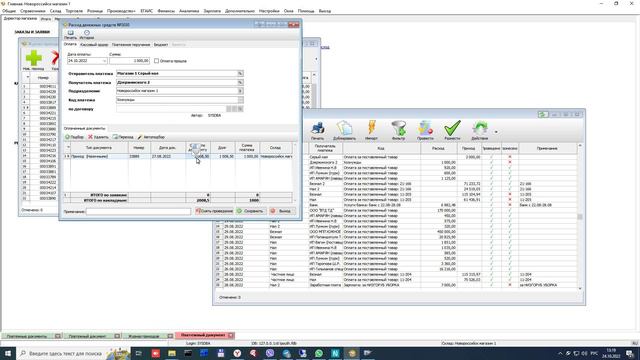
Task: Open WhatsApp from the taskbar
Action: point(319,353)
